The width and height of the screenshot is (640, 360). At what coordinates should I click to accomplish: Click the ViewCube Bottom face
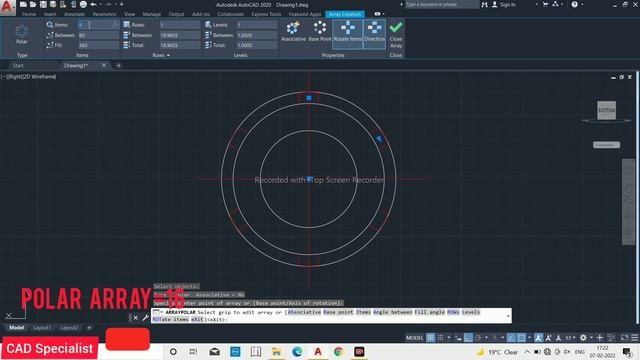coord(606,110)
